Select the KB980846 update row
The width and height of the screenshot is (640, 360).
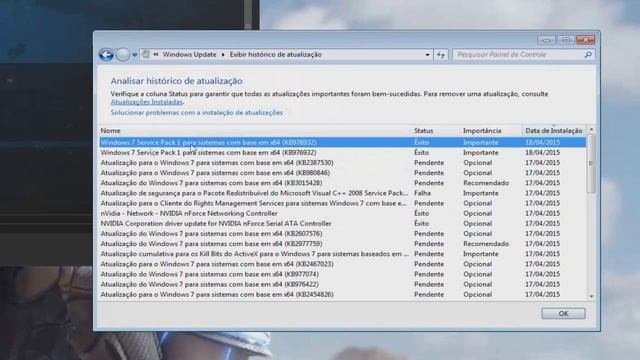342,173
